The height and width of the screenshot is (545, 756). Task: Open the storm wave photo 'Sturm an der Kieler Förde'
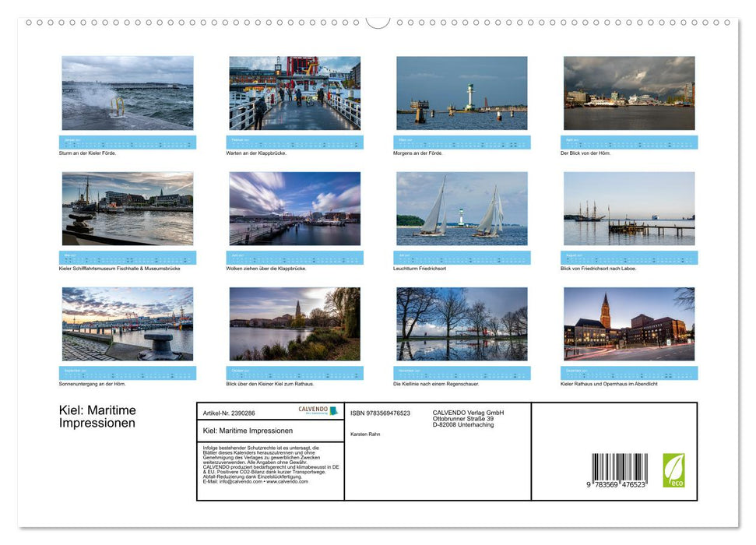coord(128,93)
